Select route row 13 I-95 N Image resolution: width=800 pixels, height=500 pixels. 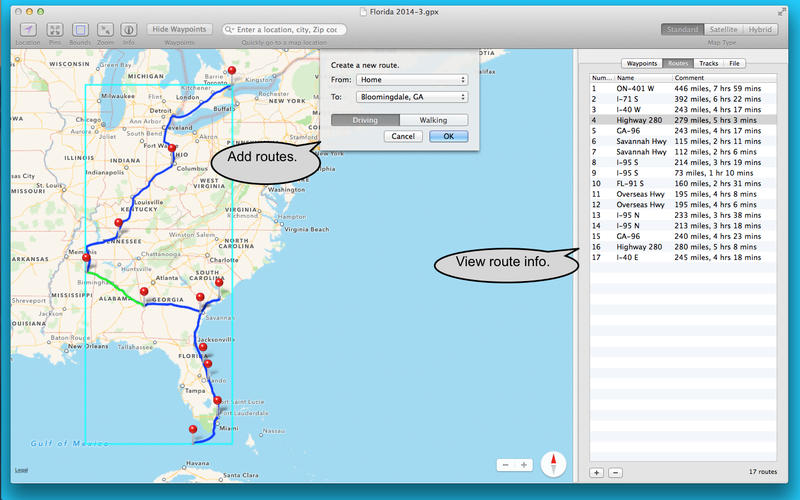[683, 215]
